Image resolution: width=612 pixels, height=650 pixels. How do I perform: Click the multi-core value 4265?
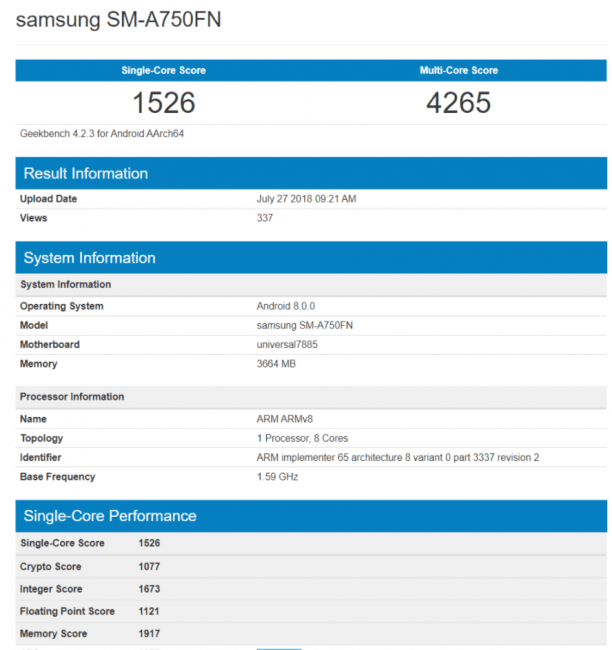point(459,102)
